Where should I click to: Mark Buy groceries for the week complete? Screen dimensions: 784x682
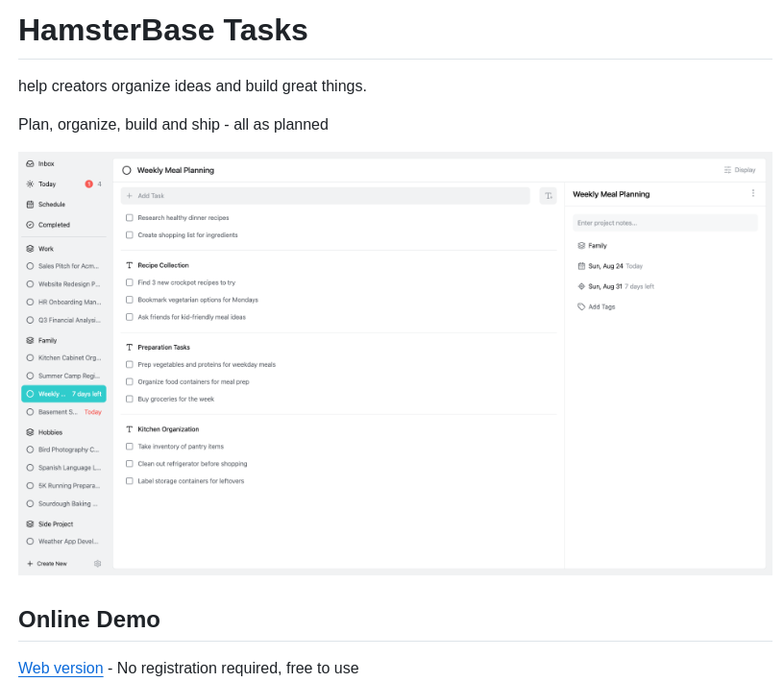129,399
